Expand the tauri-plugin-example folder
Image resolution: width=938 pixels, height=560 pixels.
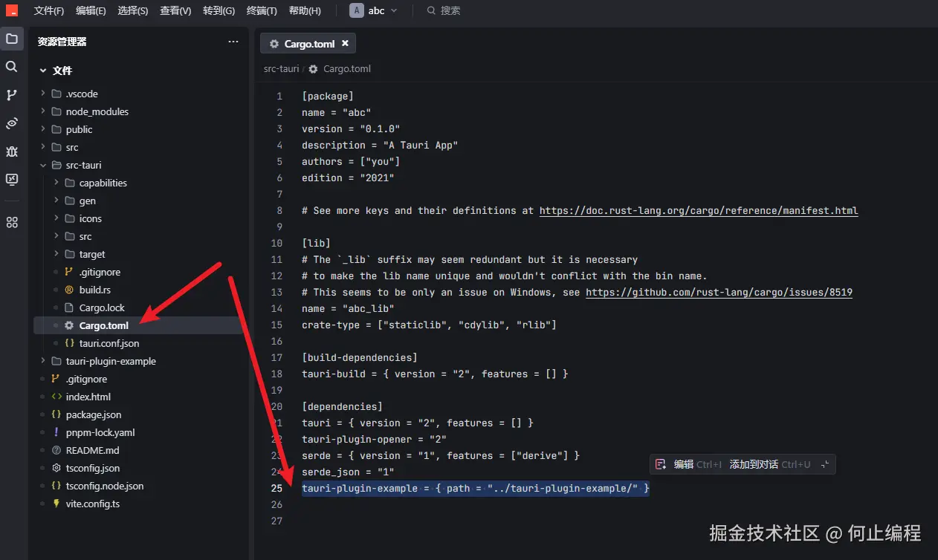[43, 361]
